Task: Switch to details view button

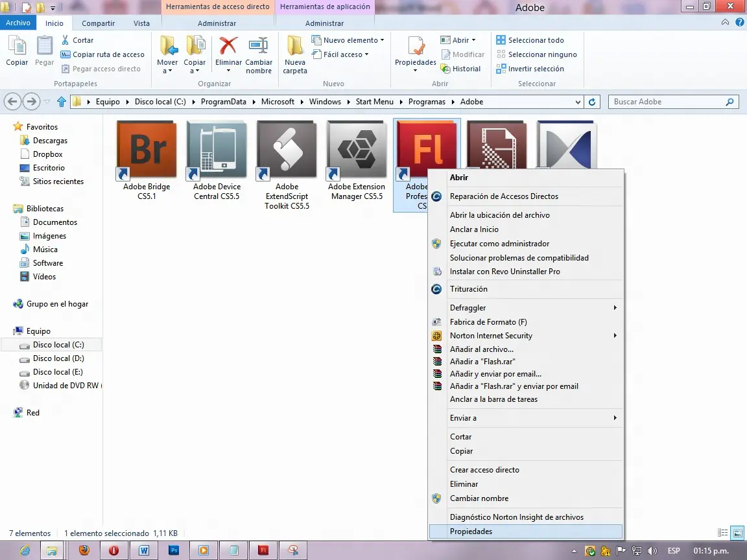Action: 723,533
